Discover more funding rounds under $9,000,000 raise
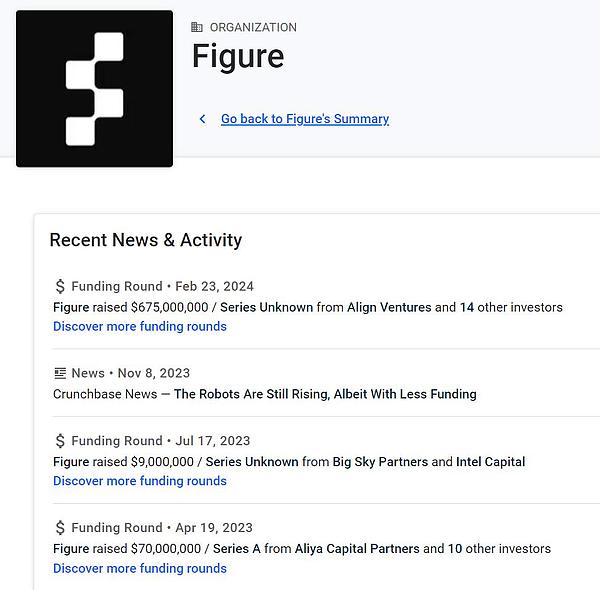 140,481
